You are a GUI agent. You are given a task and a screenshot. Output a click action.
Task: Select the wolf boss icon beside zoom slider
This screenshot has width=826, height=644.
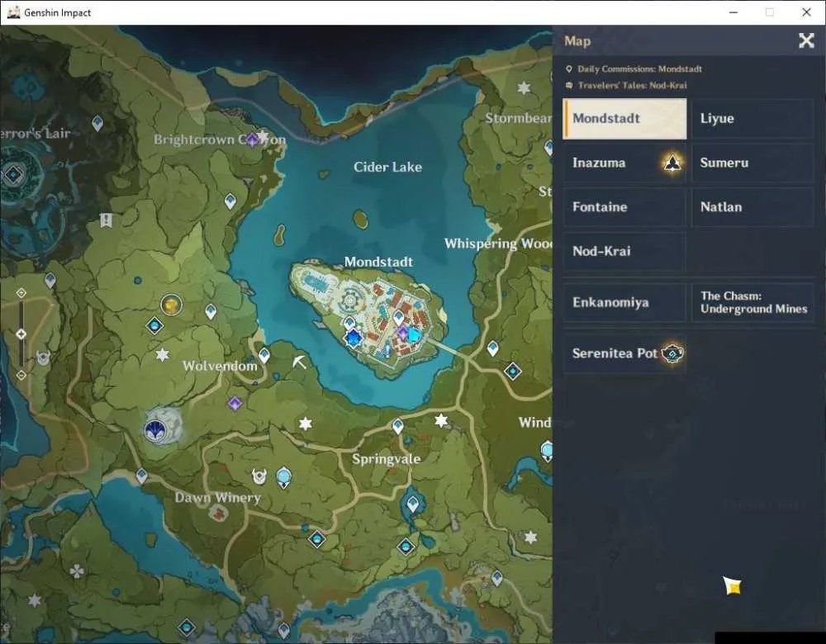pyautogui.click(x=43, y=358)
